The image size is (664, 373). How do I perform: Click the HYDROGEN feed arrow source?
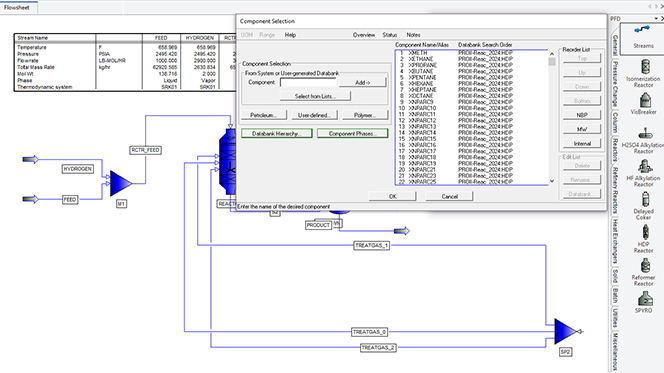tap(30, 159)
